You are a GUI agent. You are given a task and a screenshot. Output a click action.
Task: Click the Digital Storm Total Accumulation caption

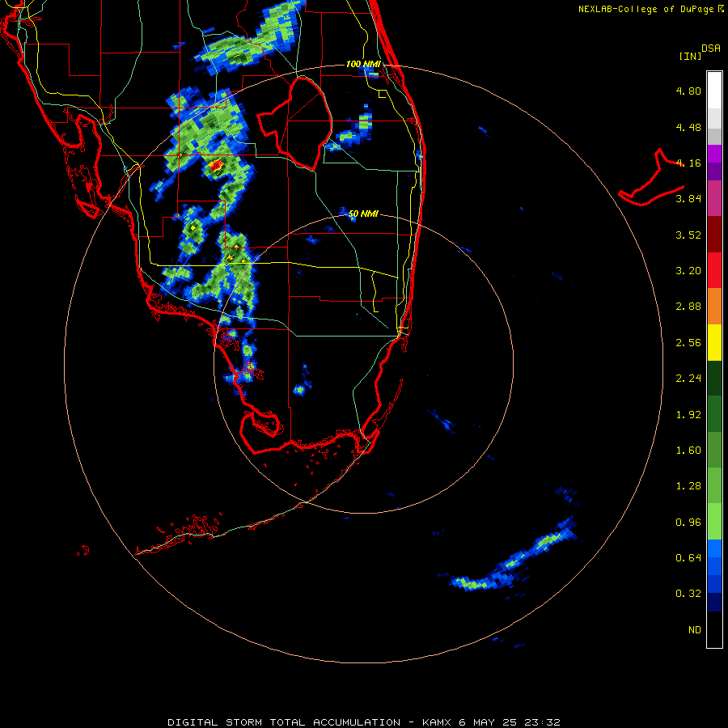[363, 722]
